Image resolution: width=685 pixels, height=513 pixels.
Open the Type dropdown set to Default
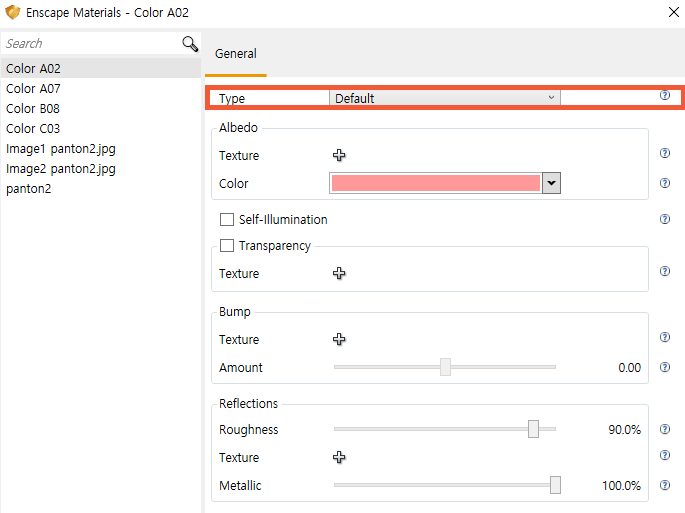[x=444, y=98]
